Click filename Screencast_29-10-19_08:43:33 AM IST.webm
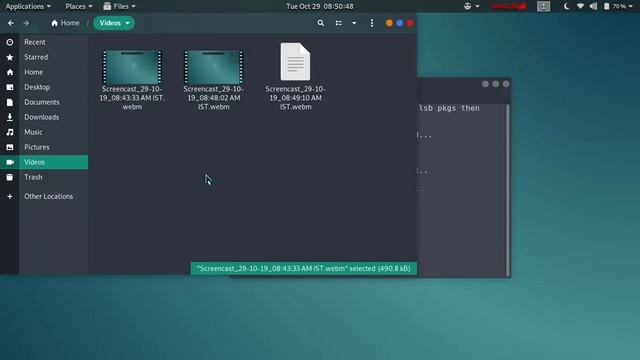Screen dimensions: 640x360 tap(132, 98)
